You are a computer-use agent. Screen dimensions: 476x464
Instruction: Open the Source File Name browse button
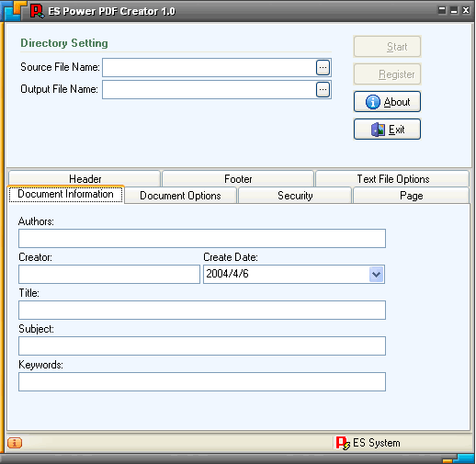click(x=323, y=68)
